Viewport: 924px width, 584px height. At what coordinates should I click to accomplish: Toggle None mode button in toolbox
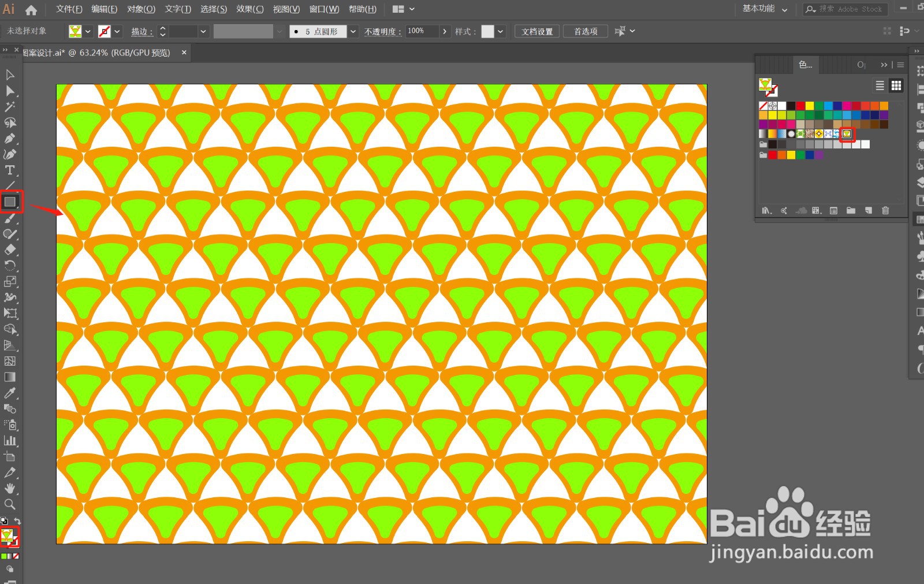tap(16, 556)
